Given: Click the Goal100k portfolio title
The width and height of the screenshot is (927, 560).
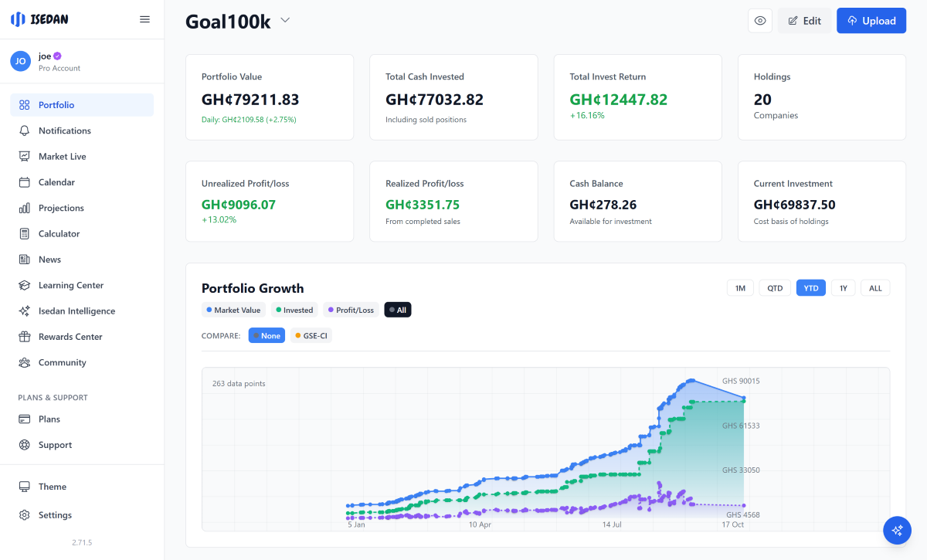Looking at the screenshot, I should click(x=228, y=22).
